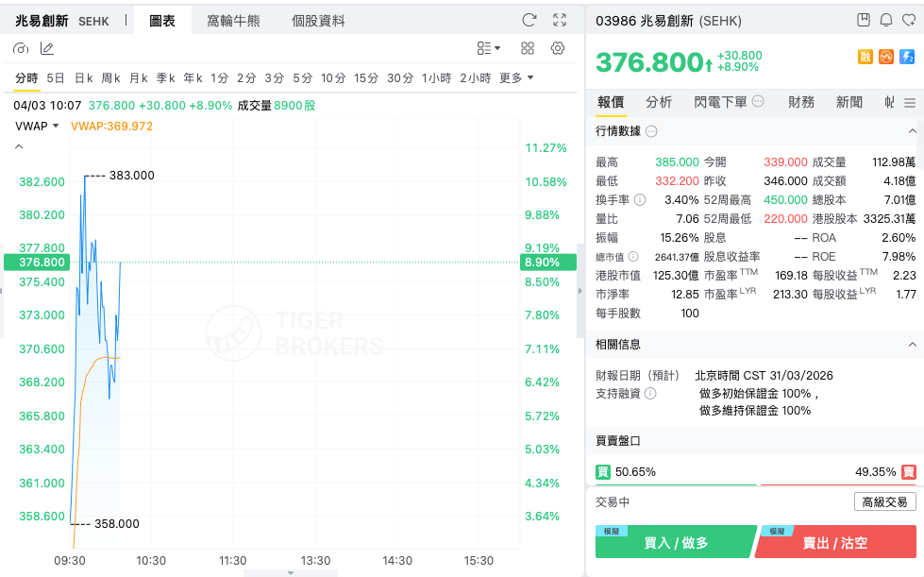
Task: Open the 財務 tab
Action: coord(801,102)
